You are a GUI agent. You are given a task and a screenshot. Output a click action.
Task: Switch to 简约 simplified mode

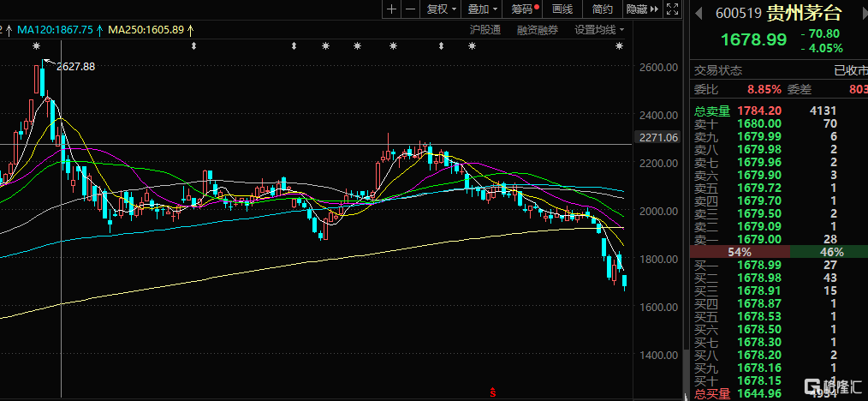click(603, 9)
